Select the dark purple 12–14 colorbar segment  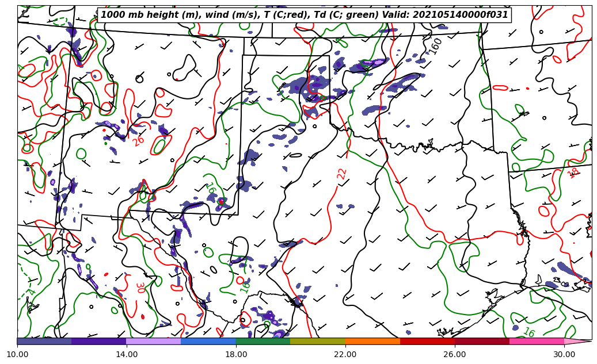(x=98, y=341)
